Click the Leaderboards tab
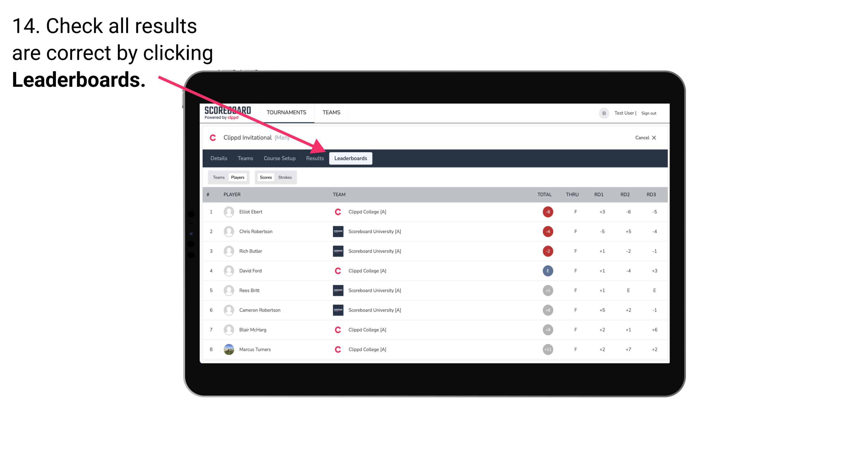 point(351,158)
